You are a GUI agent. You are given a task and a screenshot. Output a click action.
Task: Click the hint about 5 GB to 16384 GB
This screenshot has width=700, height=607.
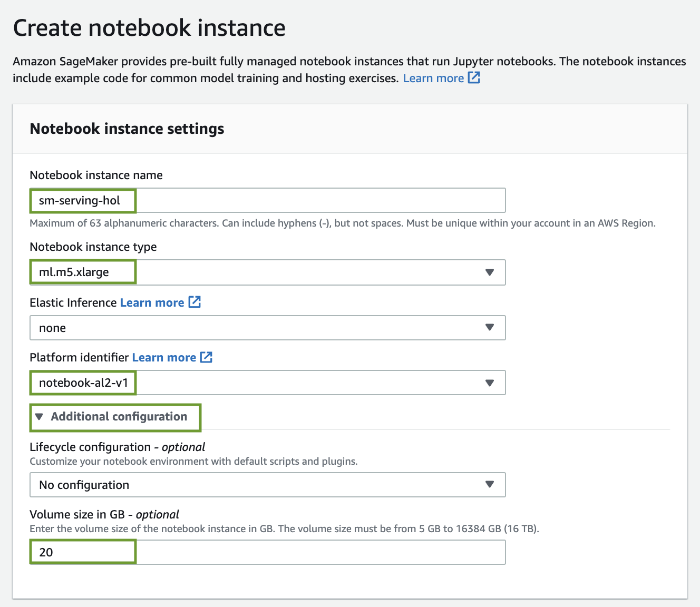coord(284,528)
